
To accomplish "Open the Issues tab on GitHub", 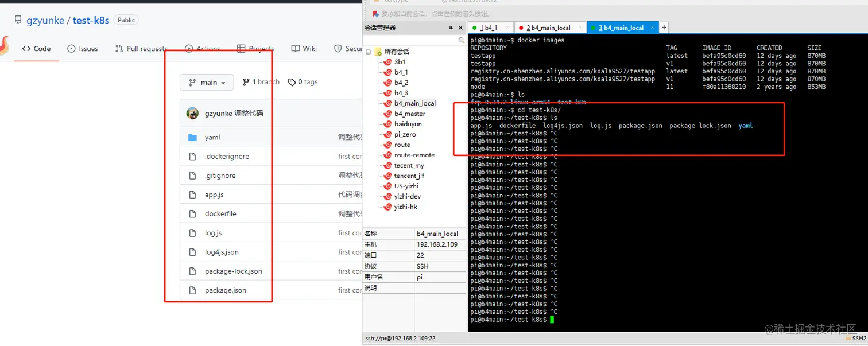I will (83, 49).
